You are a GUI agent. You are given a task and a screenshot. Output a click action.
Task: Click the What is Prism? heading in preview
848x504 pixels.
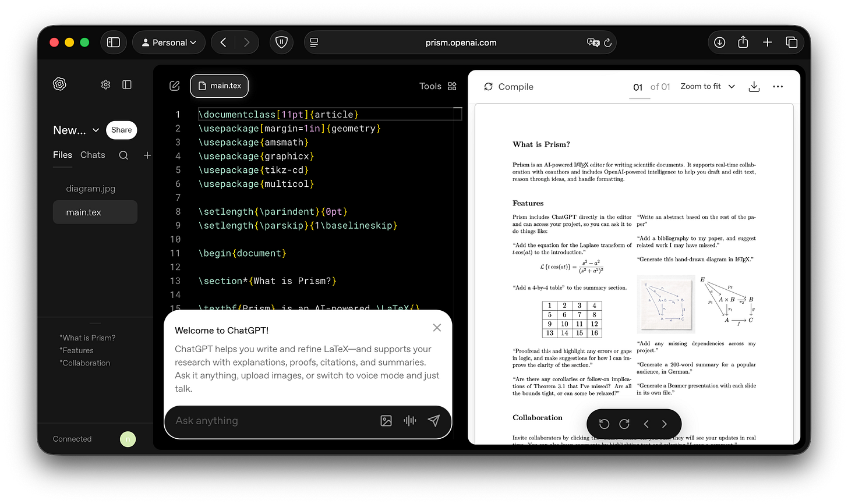pos(541,144)
